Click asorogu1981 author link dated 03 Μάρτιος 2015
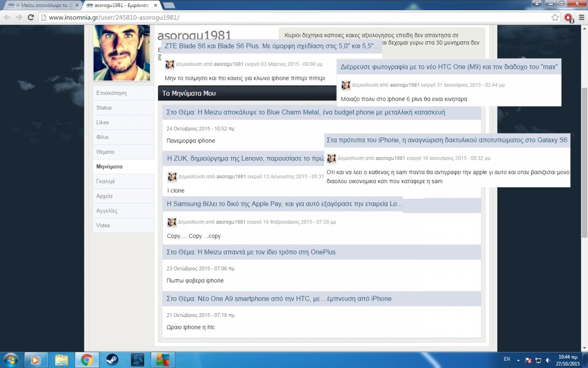This screenshot has width=588, height=368. point(228,64)
